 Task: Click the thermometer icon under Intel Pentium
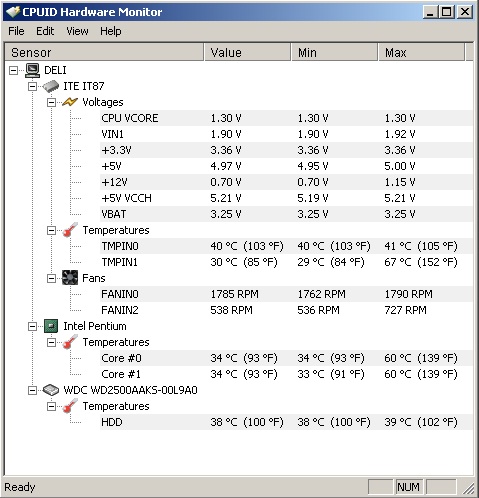pyautogui.click(x=70, y=342)
